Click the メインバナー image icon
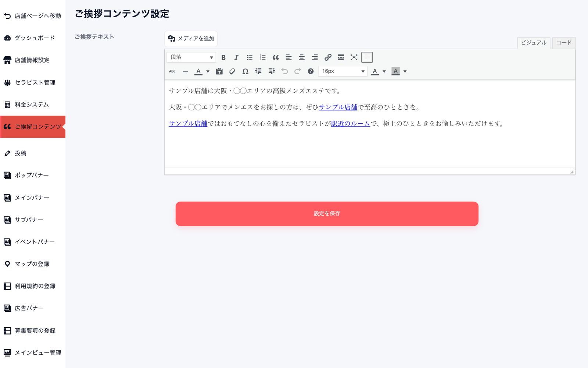The image size is (588, 368). [7, 198]
